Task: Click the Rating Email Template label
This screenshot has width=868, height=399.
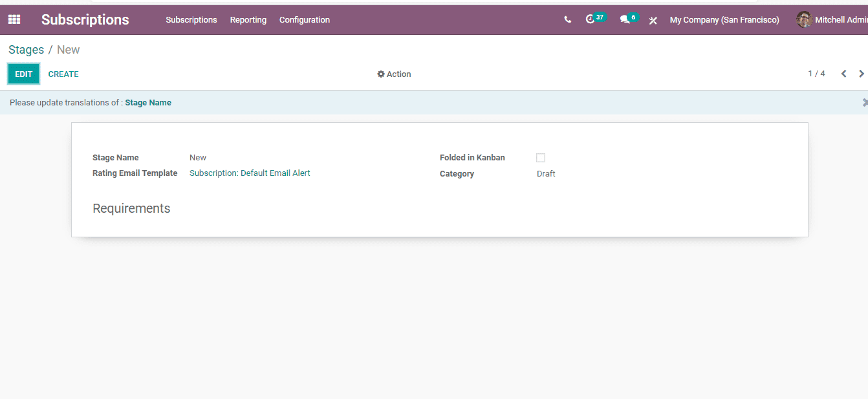Action: (135, 173)
